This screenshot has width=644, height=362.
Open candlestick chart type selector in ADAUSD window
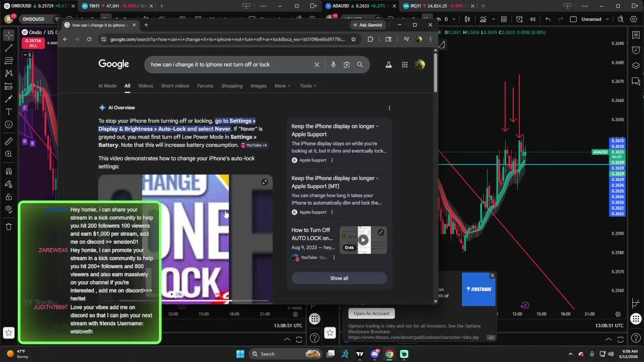tap(467, 19)
